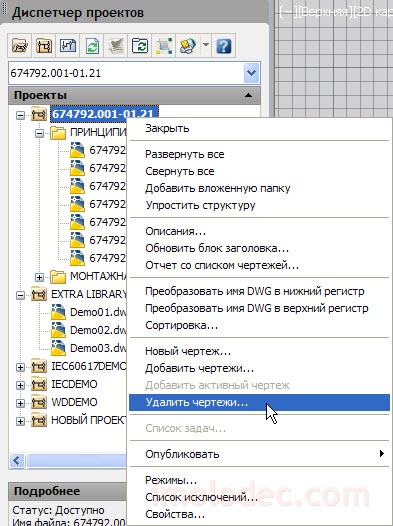Click the project name field showing 674792.001-01.21
This screenshot has height=526, width=393.
126,73
